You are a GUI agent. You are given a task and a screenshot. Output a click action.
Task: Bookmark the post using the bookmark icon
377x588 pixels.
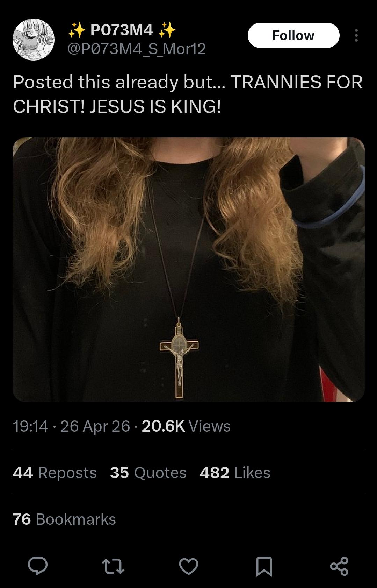coord(264,566)
